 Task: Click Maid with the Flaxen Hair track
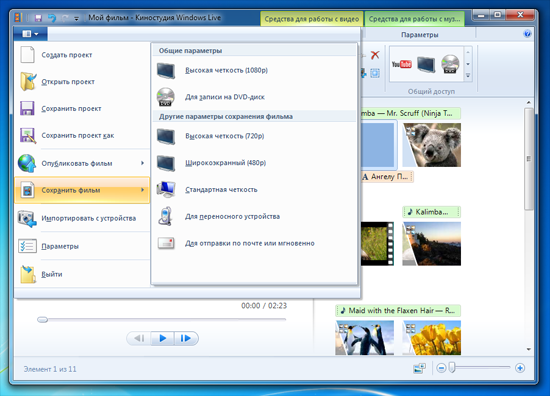pyautogui.click(x=398, y=310)
